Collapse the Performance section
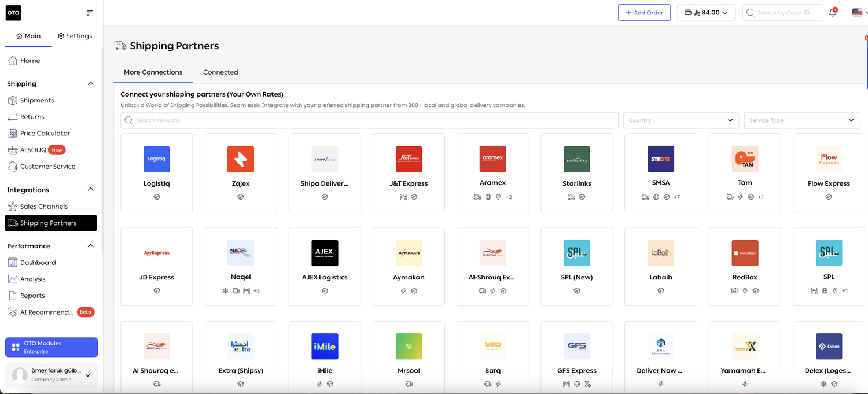This screenshot has height=394, width=868. (x=90, y=245)
